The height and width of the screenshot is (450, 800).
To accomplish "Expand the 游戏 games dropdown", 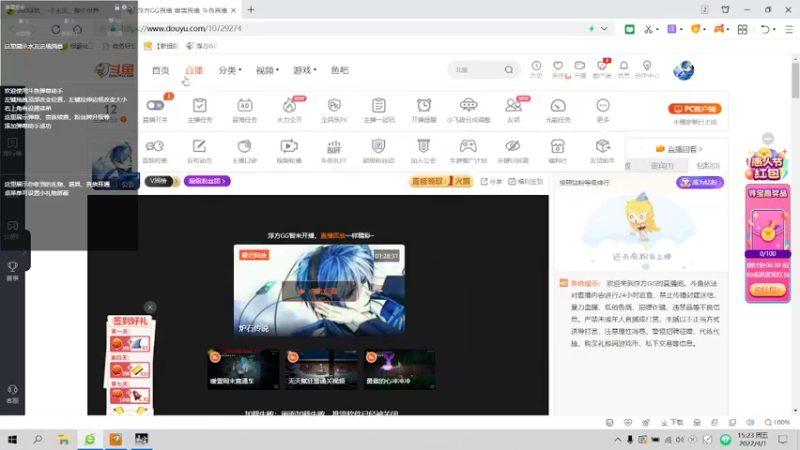I will (305, 70).
